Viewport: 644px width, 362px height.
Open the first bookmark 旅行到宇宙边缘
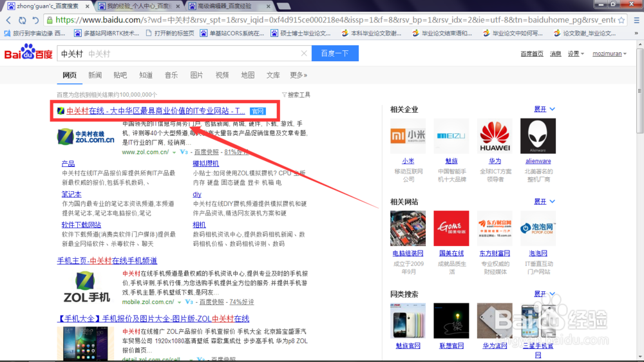tap(35, 33)
